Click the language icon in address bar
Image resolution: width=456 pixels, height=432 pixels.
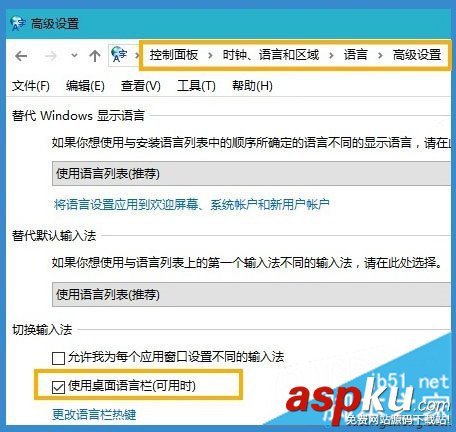pyautogui.click(x=119, y=55)
